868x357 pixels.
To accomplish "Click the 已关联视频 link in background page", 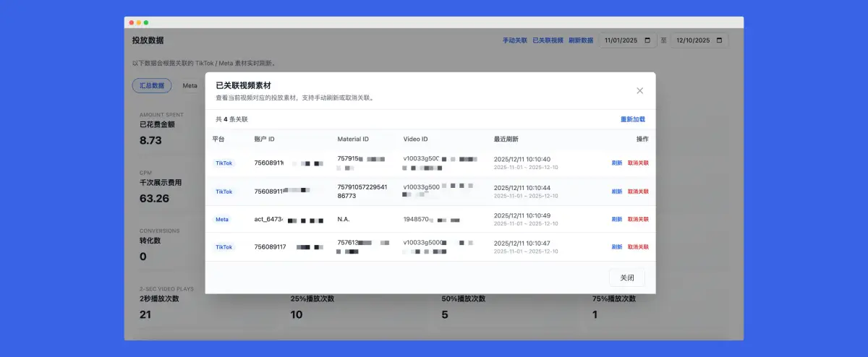I will coord(548,40).
